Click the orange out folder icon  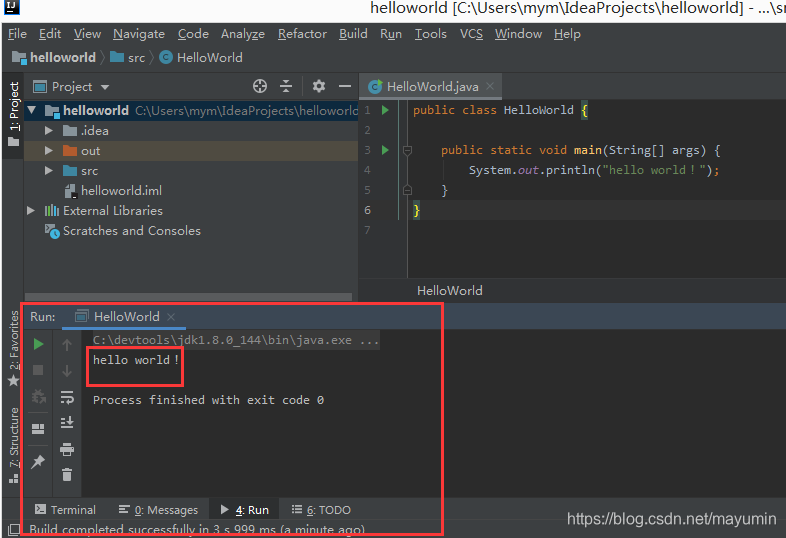pyautogui.click(x=70, y=150)
